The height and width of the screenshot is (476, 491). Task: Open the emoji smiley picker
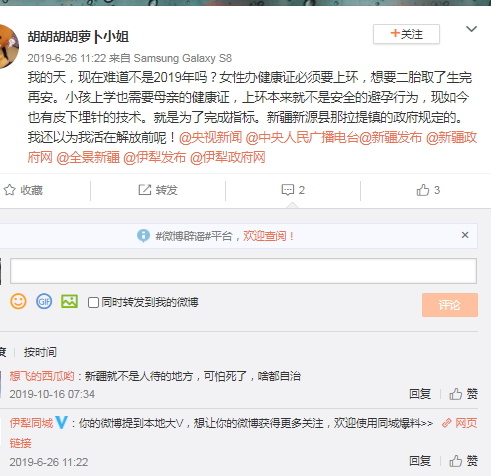(x=18, y=301)
